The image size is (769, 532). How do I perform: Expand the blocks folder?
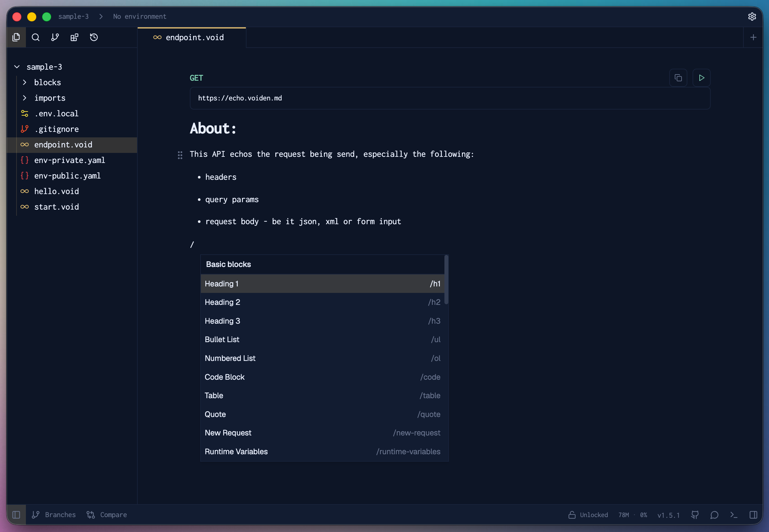click(x=72, y=82)
